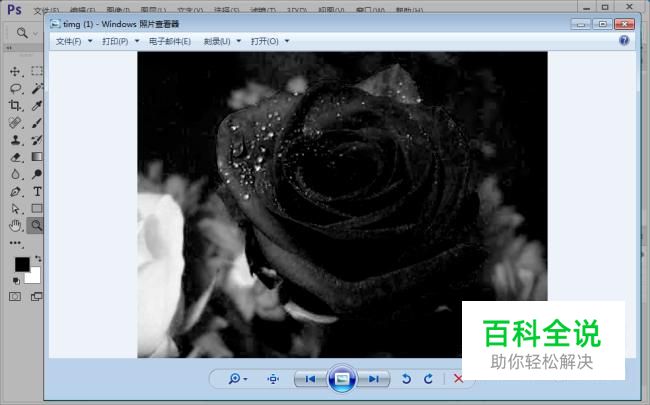The image size is (650, 405).
Task: Click the Ps logo in Photoshop
Action: point(15,9)
